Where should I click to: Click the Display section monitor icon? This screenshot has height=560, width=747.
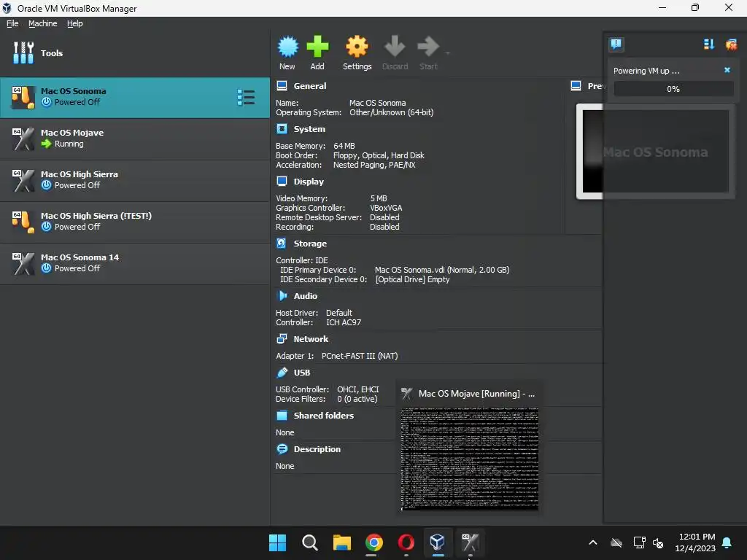coord(282,181)
